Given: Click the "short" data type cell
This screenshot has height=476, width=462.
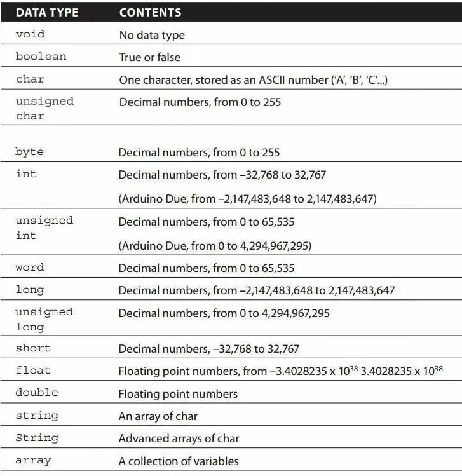Looking at the screenshot, I should click(x=33, y=348).
